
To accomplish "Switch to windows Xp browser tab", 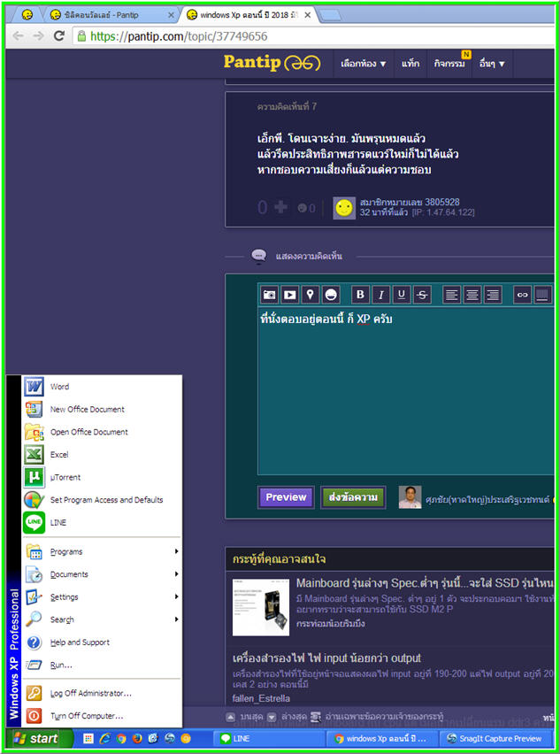I will pos(249,15).
